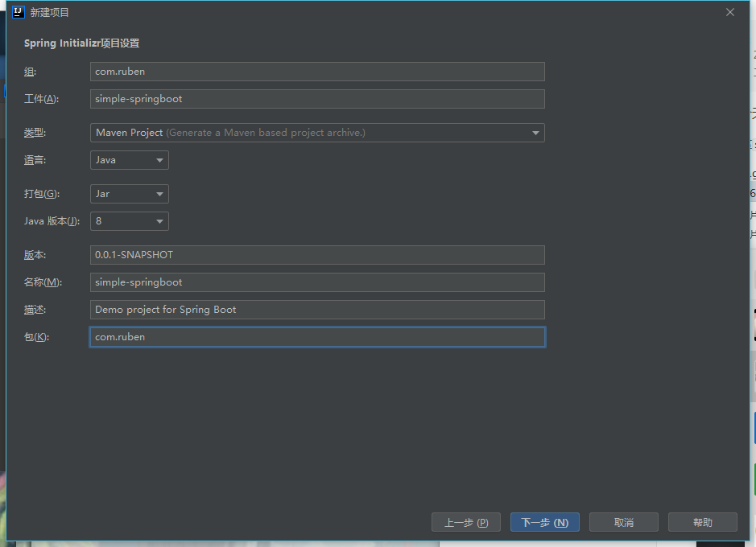Image resolution: width=756 pixels, height=547 pixels.
Task: Proceed with the 下一步 button
Action: (545, 522)
